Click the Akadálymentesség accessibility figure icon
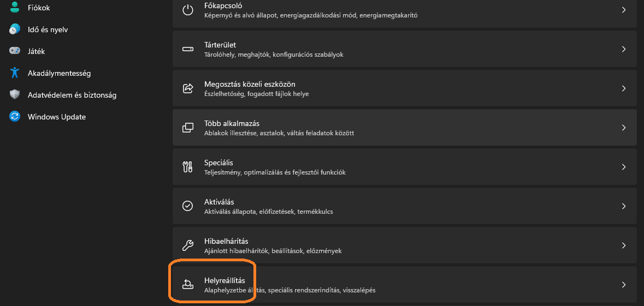Viewport: 644px width, 306px height. click(x=15, y=73)
